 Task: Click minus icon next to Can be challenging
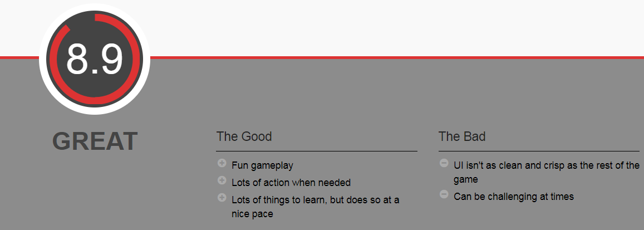pos(444,194)
